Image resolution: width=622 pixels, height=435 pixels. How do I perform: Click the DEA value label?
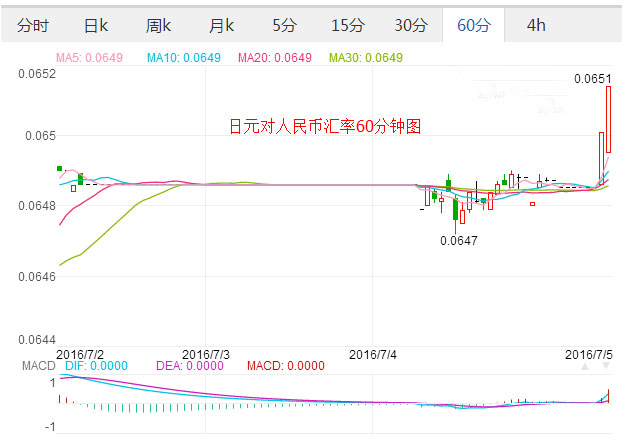[190, 366]
